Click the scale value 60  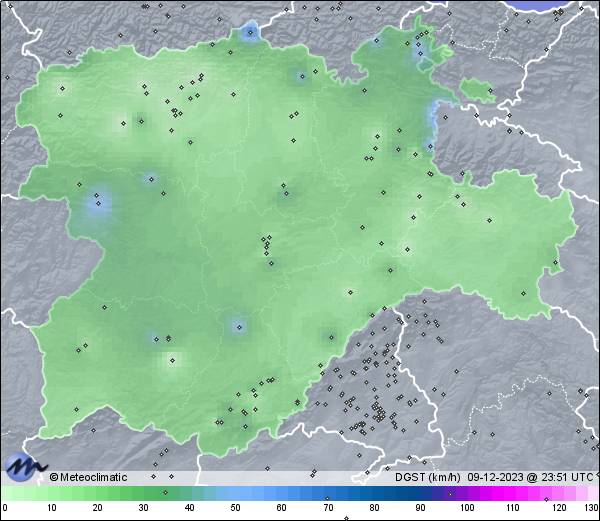pos(282,508)
